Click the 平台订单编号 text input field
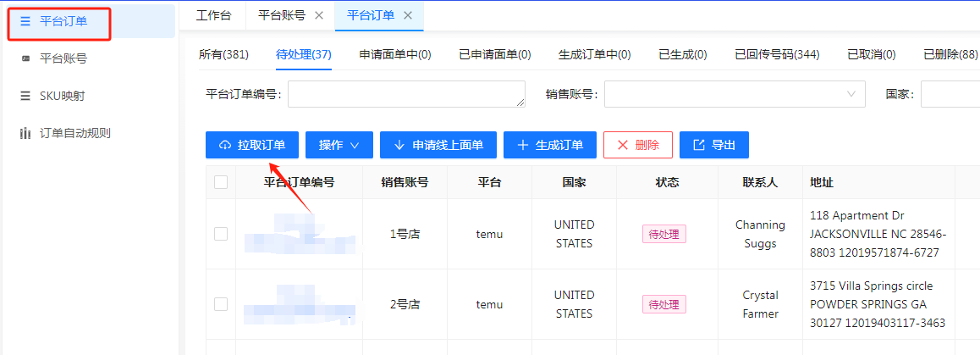 [406, 94]
